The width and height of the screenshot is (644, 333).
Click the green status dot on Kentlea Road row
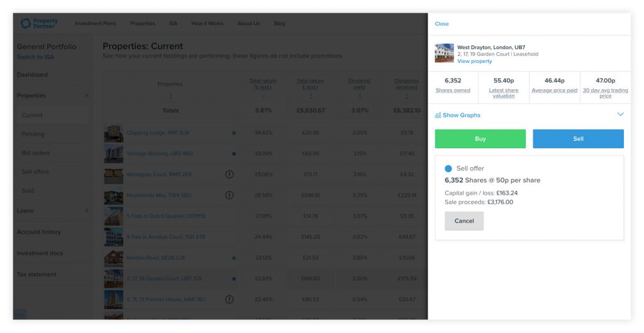pyautogui.click(x=234, y=258)
